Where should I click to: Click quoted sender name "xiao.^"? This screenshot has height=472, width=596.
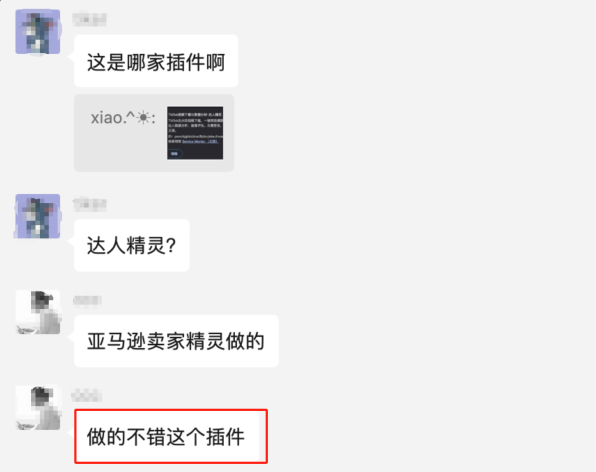click(113, 118)
